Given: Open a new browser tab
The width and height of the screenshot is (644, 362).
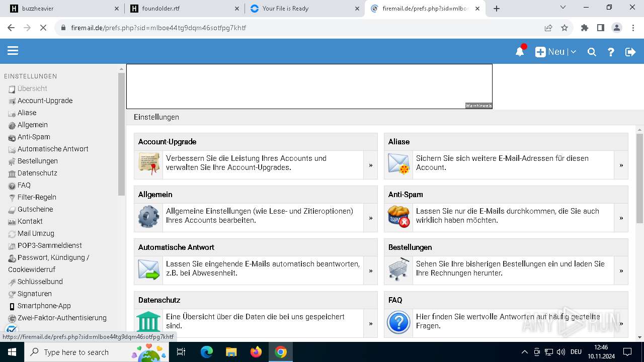Looking at the screenshot, I should (497, 9).
